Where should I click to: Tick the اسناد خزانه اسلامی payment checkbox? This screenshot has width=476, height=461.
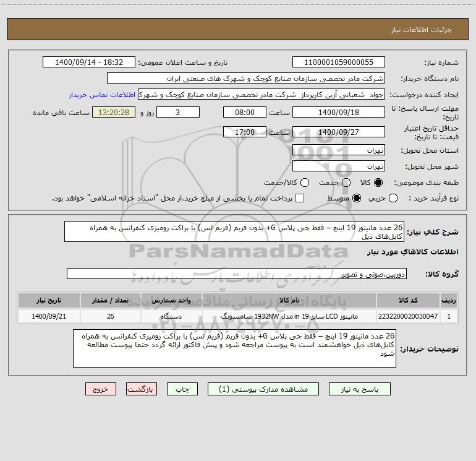300,198
